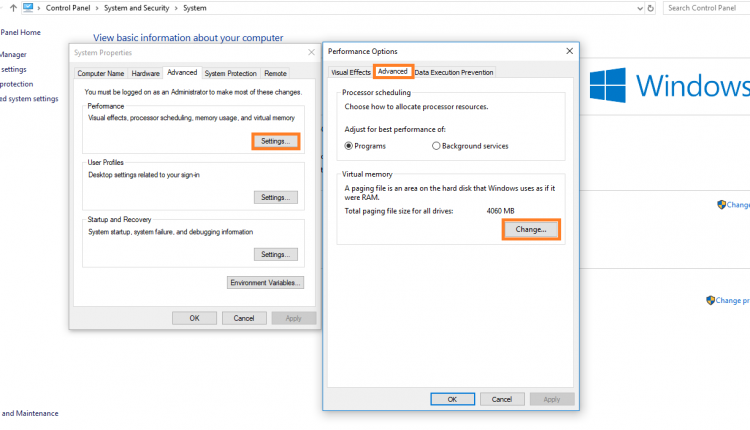This screenshot has width=750, height=430.
Task: Click the computer icon in address bar
Action: (28, 8)
